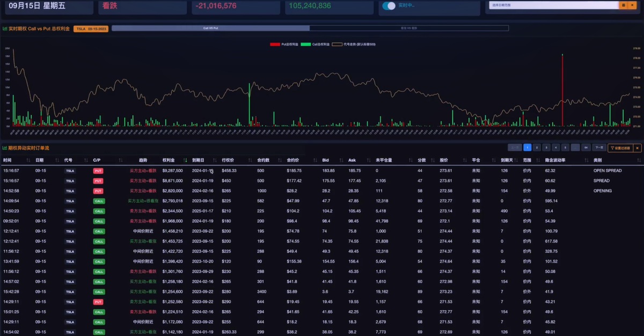
Task: Open the TSLA 09-15-2023 selector
Action: pyautogui.click(x=91, y=28)
